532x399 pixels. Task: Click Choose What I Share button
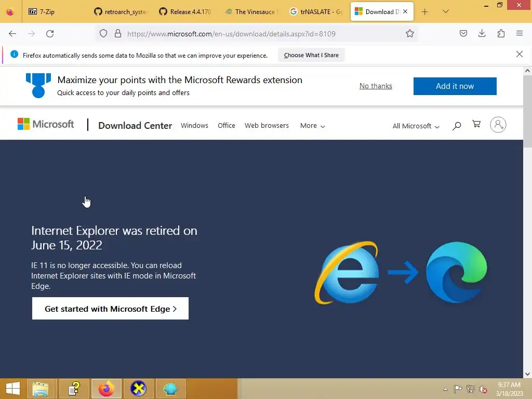(x=311, y=55)
